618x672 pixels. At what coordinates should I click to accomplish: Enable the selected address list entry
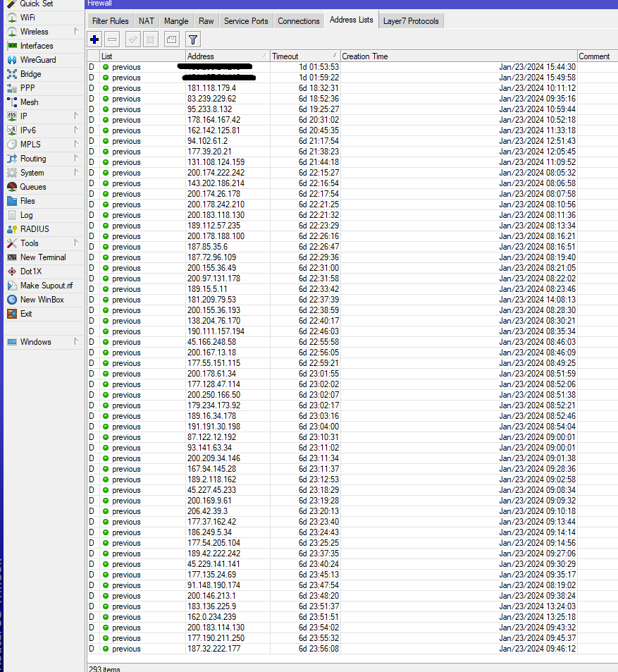click(x=132, y=39)
